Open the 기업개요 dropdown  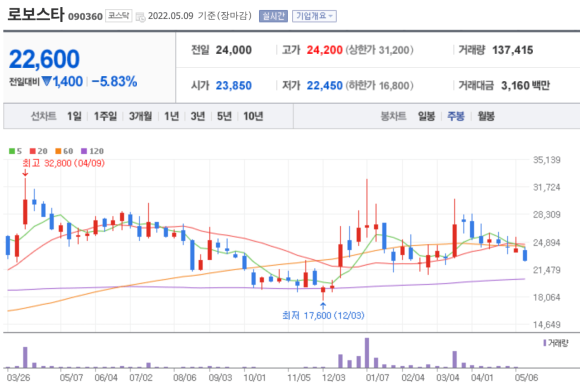(314, 16)
